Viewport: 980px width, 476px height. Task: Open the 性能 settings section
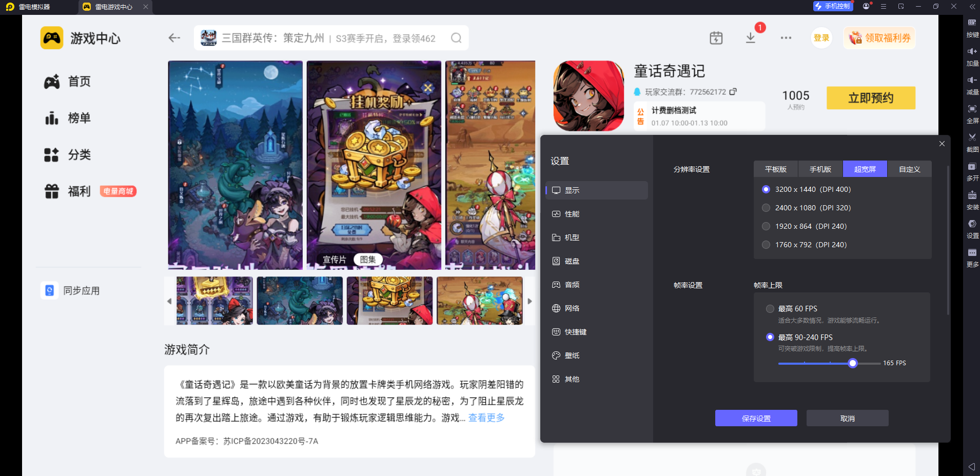[597, 214]
